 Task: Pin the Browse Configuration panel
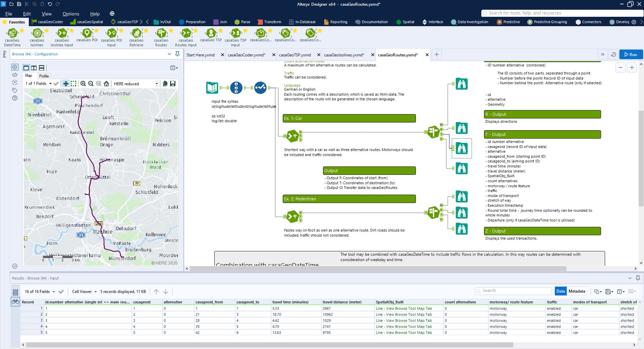tap(177, 54)
